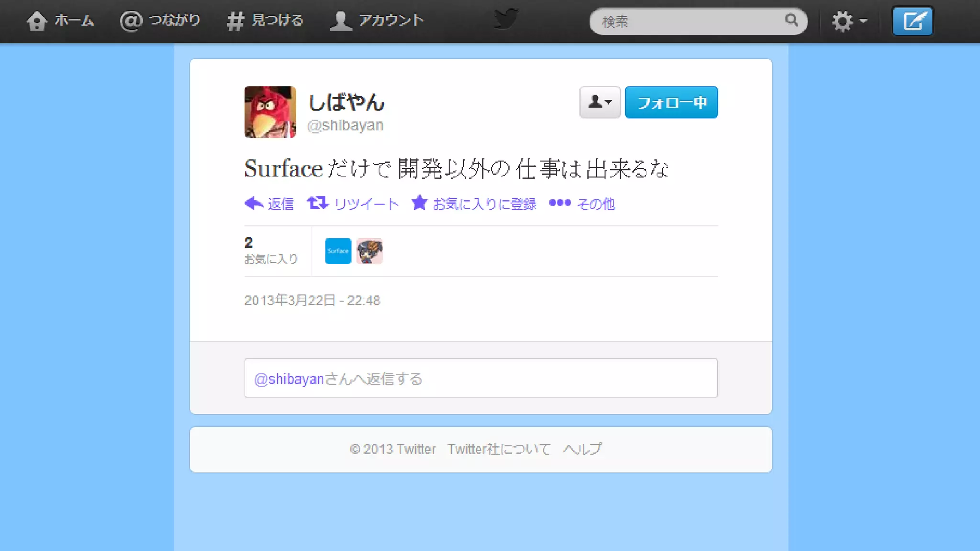980x551 pixels.
Task: Click the retweet arrows icon
Action: [317, 203]
